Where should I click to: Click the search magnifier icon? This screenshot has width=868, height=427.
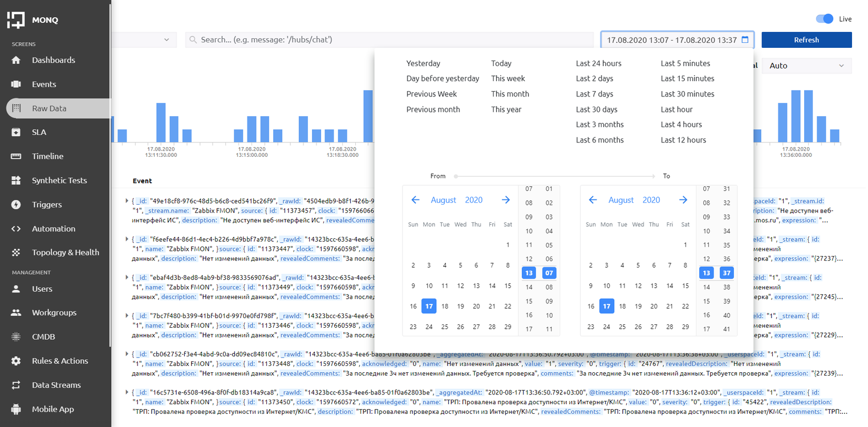[x=193, y=40]
